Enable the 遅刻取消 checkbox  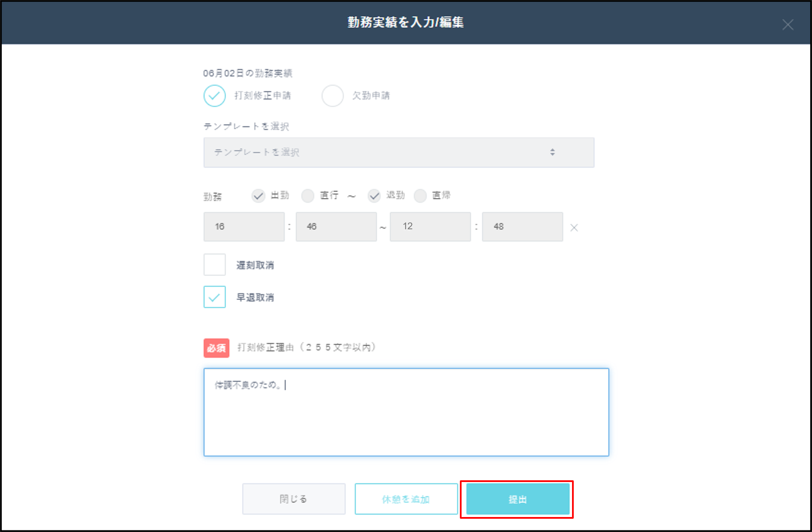214,265
